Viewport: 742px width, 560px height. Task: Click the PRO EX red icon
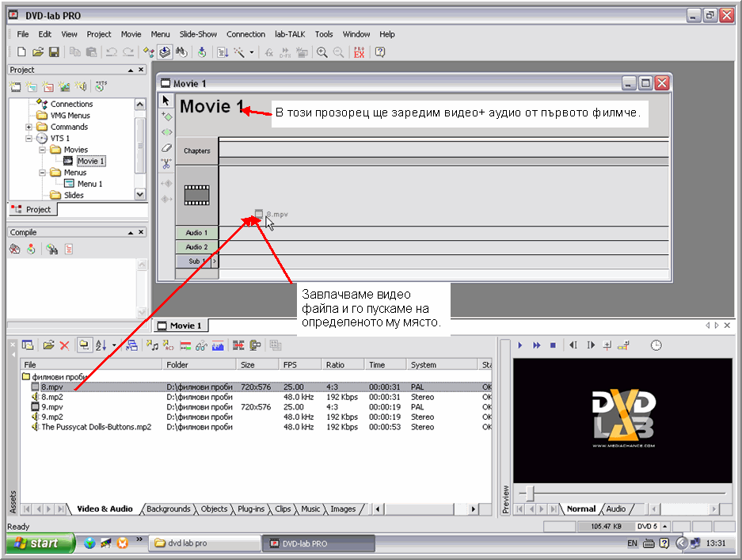[360, 52]
